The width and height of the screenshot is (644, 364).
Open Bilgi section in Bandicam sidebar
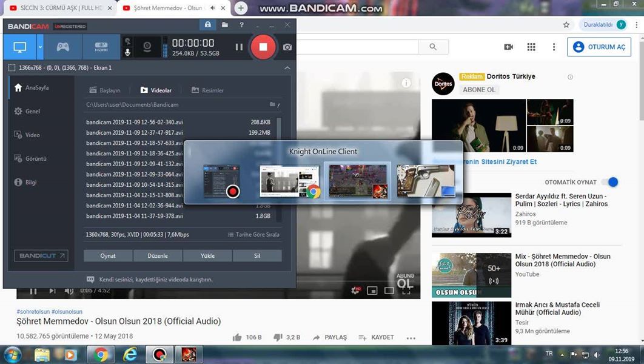pos(25,182)
